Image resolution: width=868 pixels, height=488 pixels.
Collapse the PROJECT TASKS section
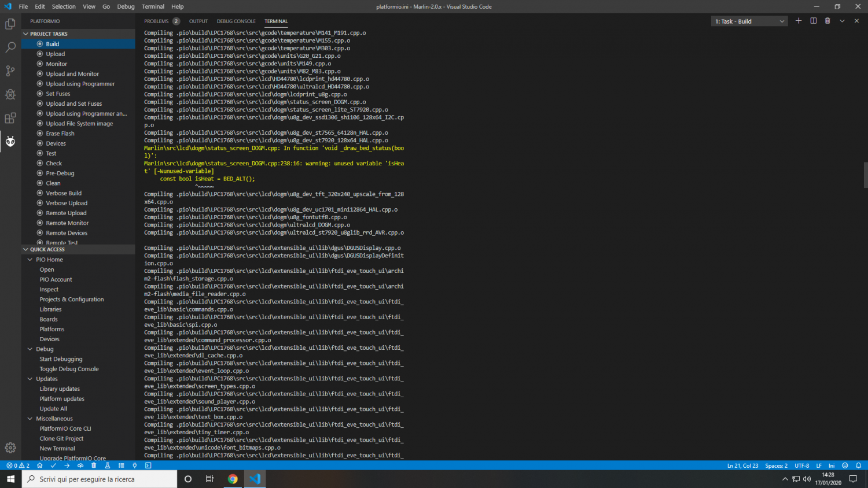point(25,34)
